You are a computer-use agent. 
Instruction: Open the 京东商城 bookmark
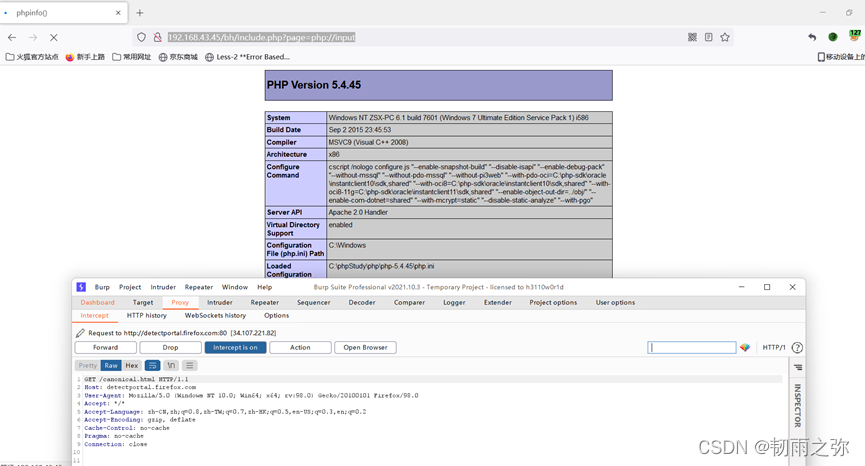[178, 57]
